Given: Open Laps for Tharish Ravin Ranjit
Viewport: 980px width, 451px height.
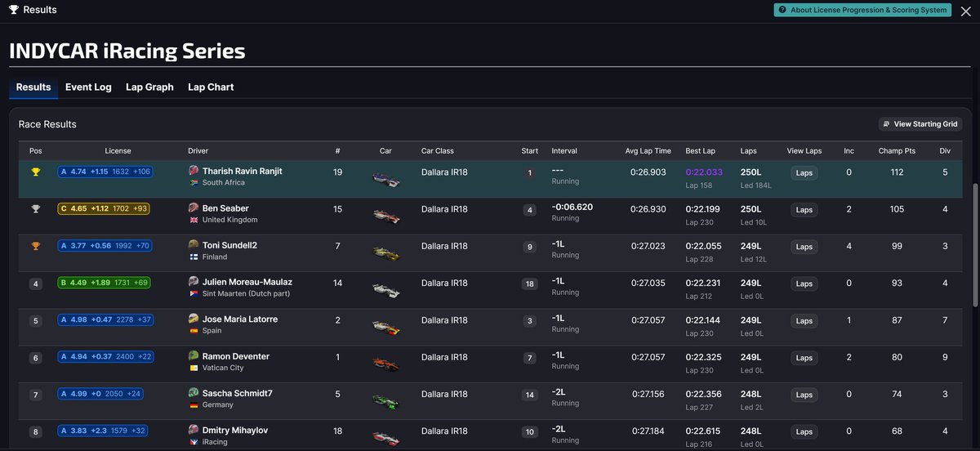Looking at the screenshot, I should (x=804, y=173).
